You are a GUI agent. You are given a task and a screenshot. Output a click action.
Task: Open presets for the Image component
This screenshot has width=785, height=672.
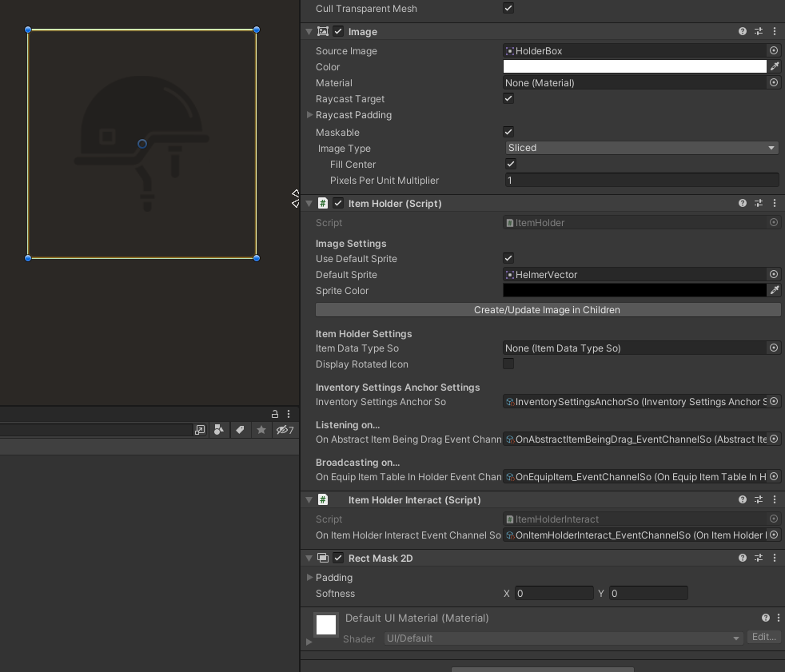[758, 31]
